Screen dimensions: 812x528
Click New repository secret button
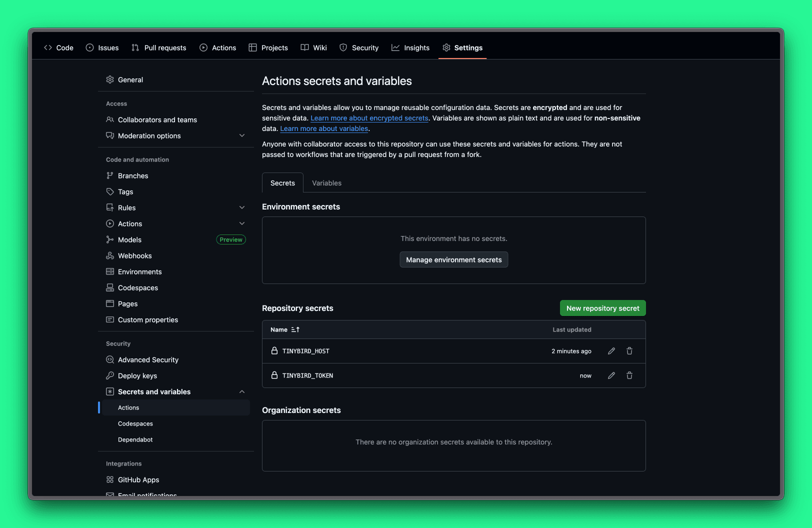(x=602, y=308)
